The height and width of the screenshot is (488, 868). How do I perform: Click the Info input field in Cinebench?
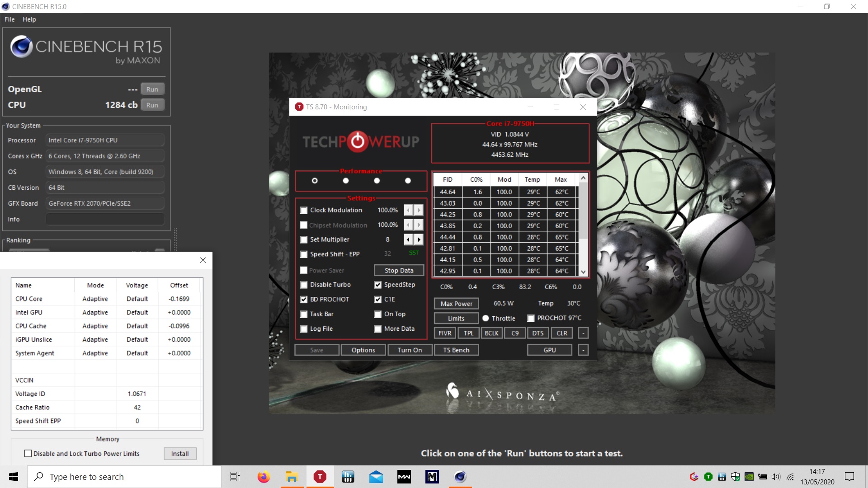point(105,219)
